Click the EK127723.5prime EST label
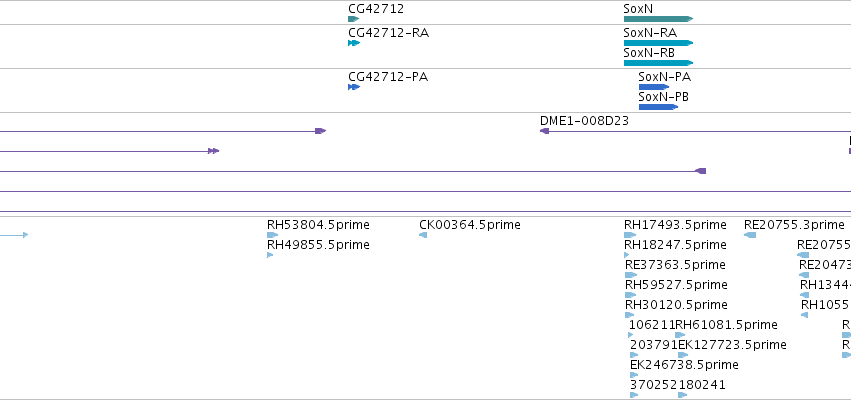851x400 pixels. (732, 345)
